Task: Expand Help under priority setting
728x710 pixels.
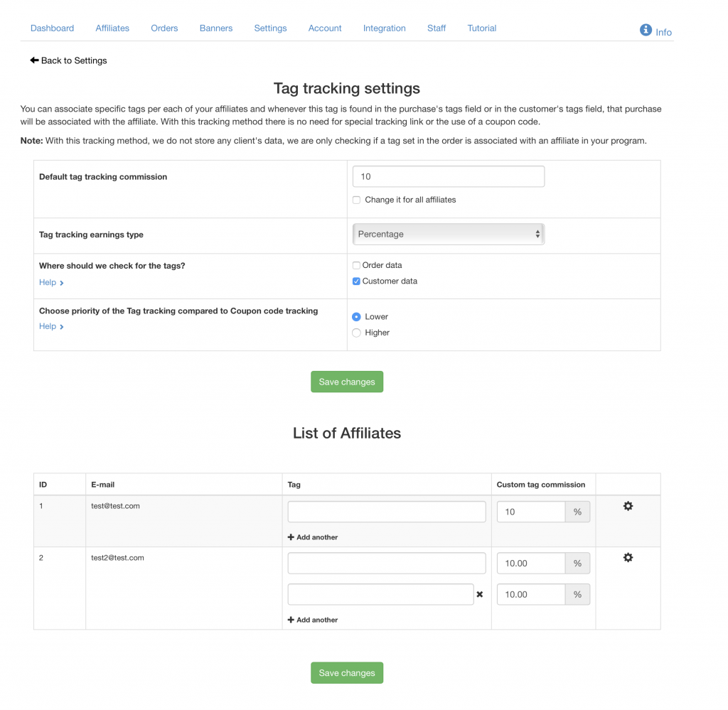Action: pos(51,327)
